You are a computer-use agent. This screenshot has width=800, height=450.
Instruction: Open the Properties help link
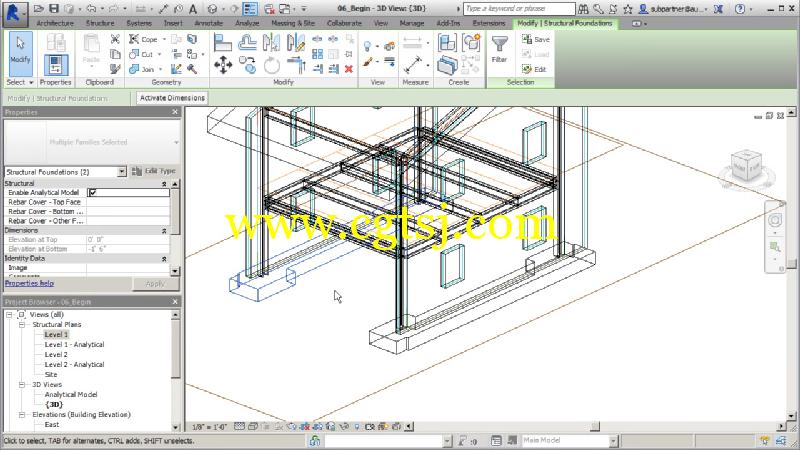29,283
